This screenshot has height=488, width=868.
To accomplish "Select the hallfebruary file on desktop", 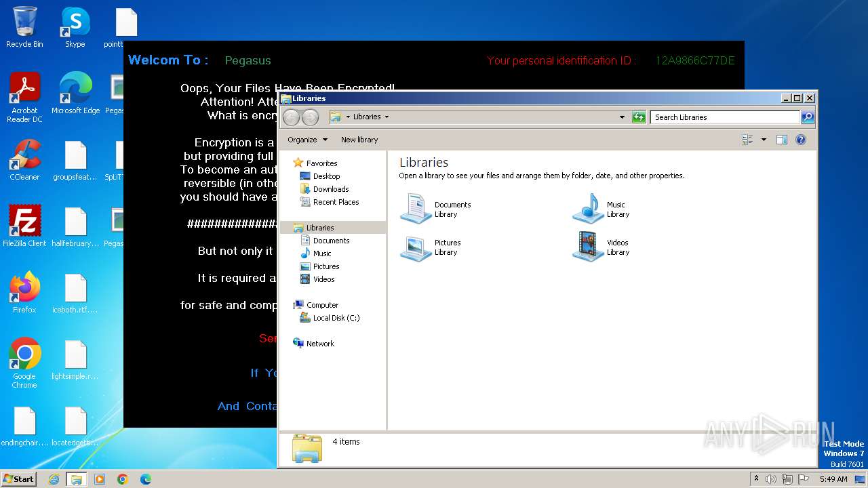I will 75,226.
